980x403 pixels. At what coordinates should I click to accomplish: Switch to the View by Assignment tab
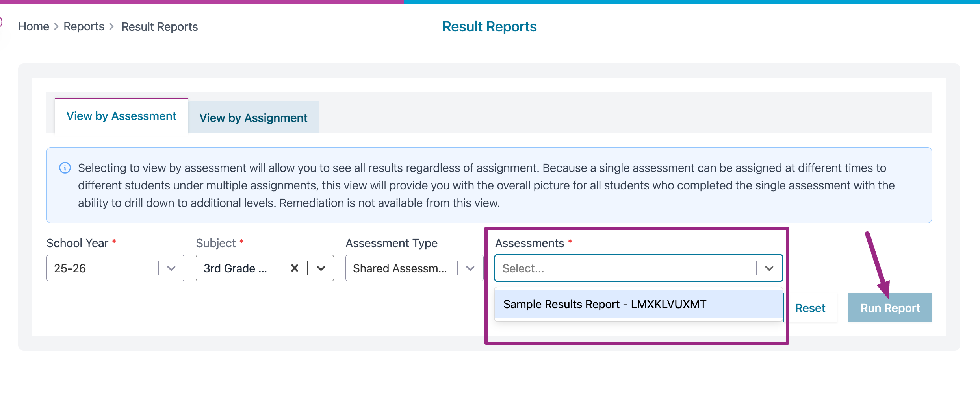(253, 118)
